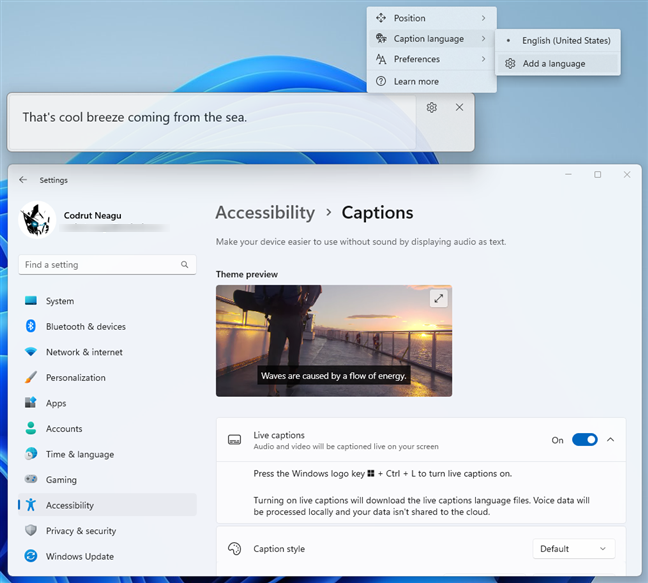This screenshot has height=583, width=648.
Task: Focus the Find a setting search box
Action: tap(107, 264)
